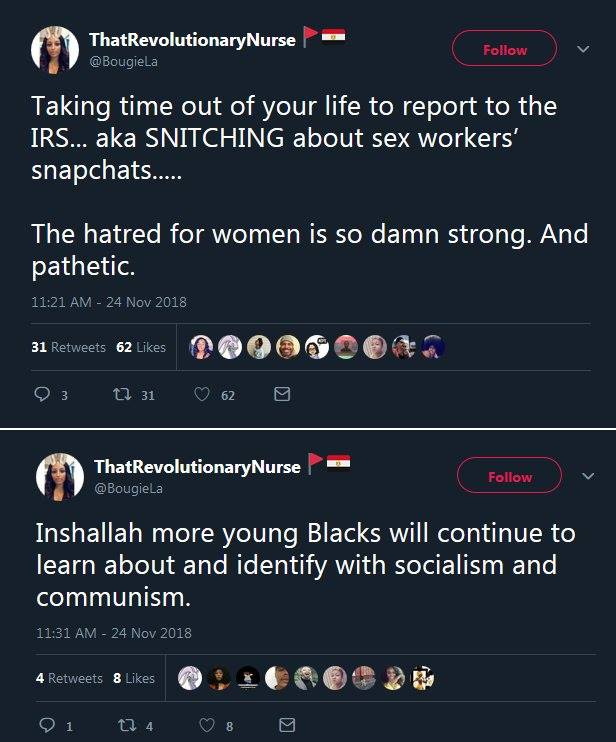Show the 62 Likes list
616x742 pixels.
141,347
